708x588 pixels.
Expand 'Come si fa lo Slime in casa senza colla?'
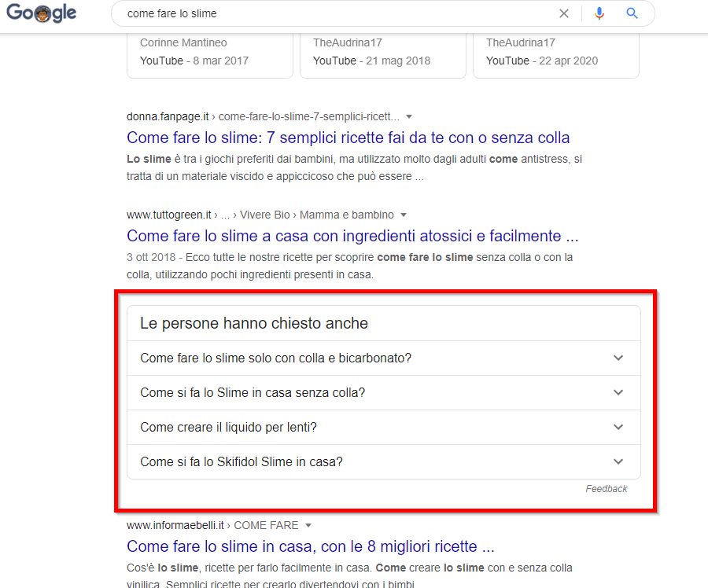384,392
